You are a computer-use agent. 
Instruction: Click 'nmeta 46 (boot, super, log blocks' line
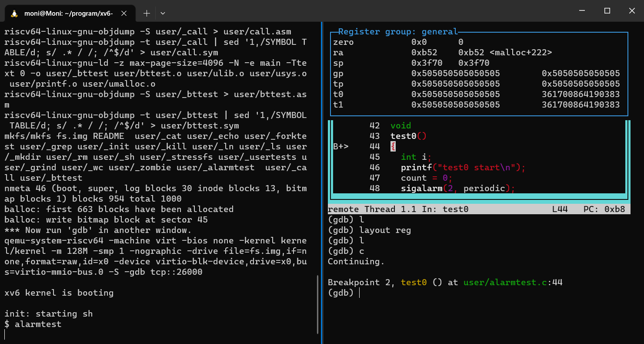156,189
